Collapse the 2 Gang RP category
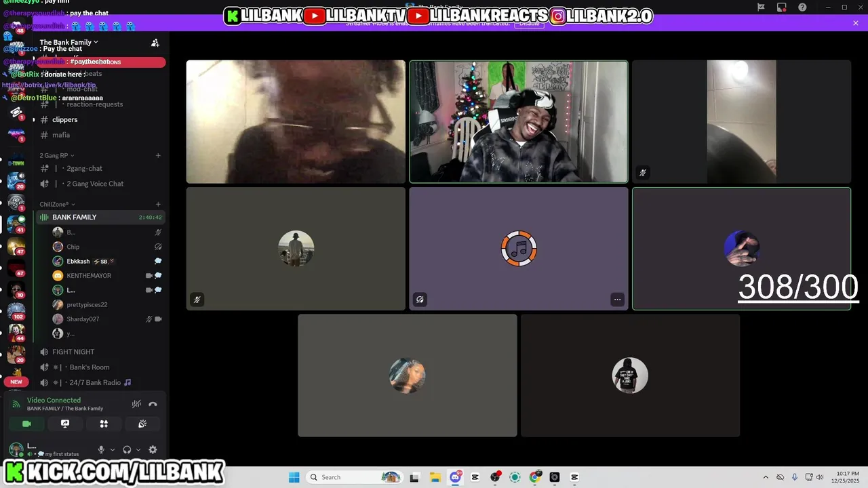Image resolution: width=868 pixels, height=488 pixels. pos(57,155)
